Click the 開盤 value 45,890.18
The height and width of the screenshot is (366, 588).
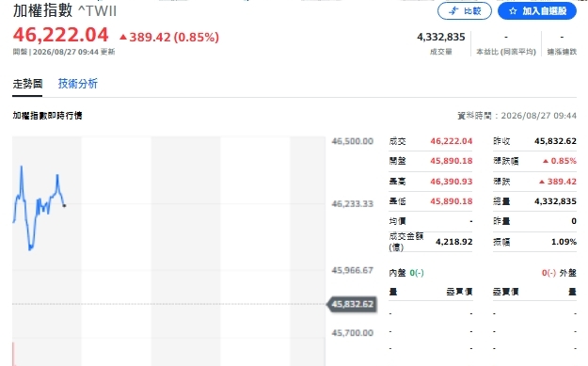click(452, 161)
